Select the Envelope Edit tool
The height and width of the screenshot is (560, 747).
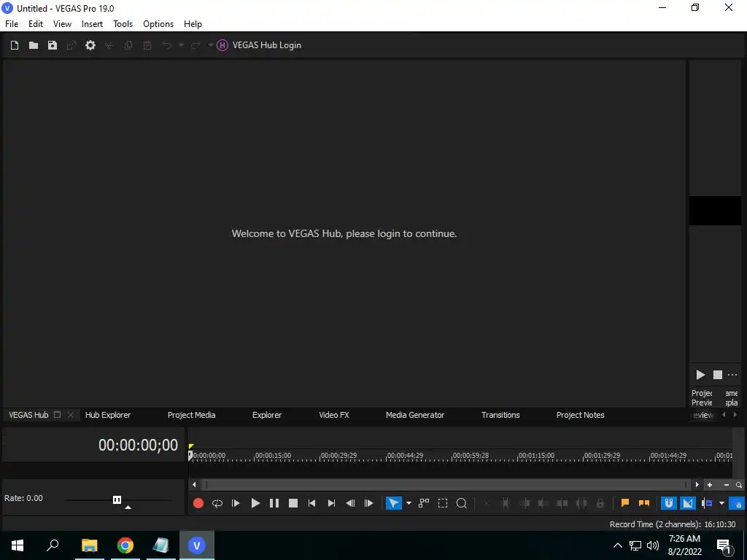[424, 503]
